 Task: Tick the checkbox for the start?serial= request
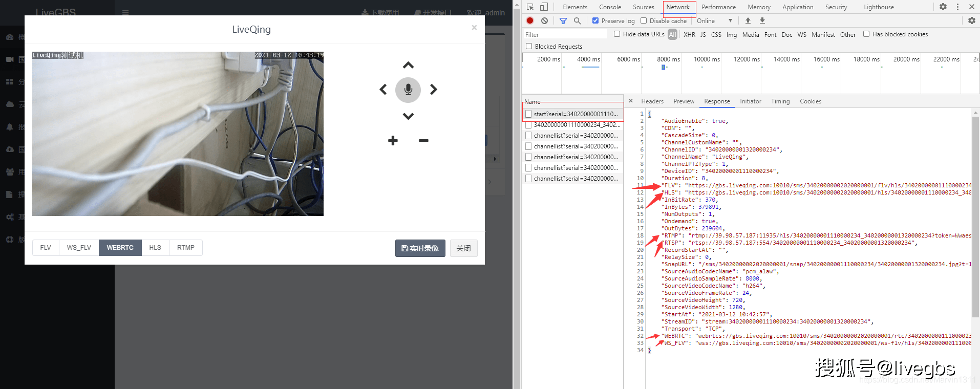click(528, 114)
